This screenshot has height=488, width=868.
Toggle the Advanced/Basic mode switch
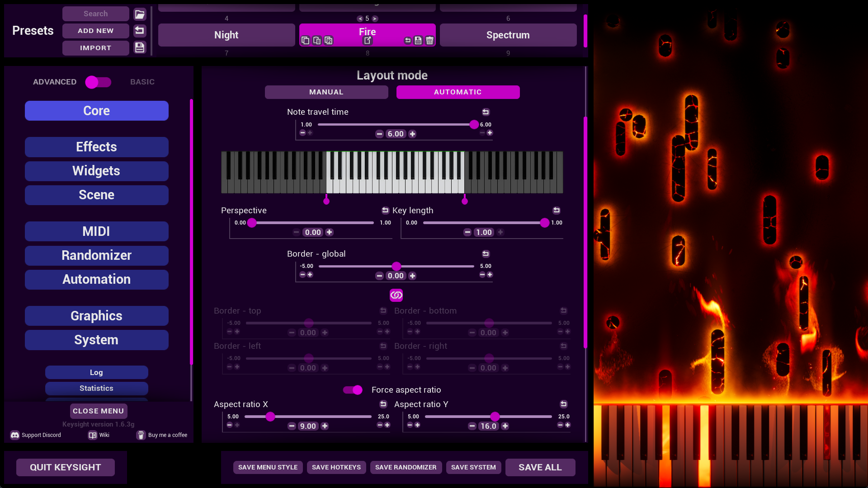point(98,82)
